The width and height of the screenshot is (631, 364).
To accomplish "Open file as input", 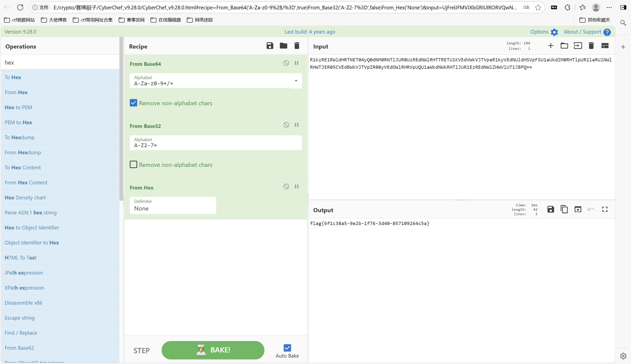I will pos(578,46).
